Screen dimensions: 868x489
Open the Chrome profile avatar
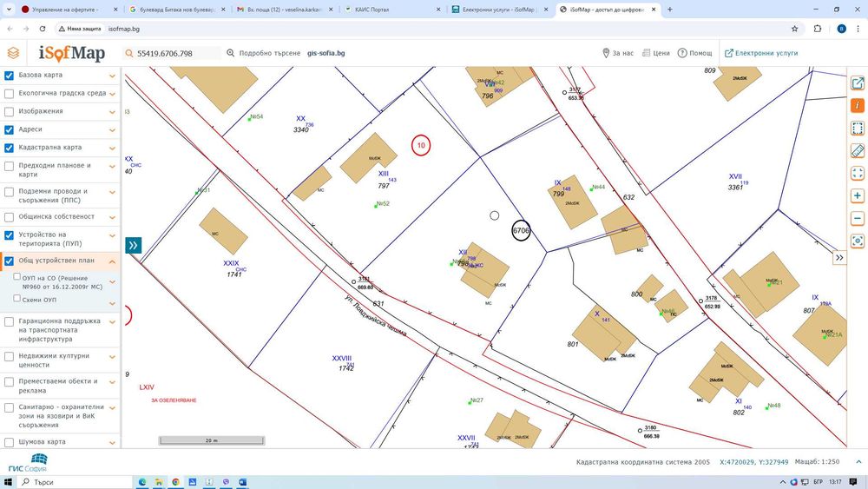pyautogui.click(x=841, y=29)
